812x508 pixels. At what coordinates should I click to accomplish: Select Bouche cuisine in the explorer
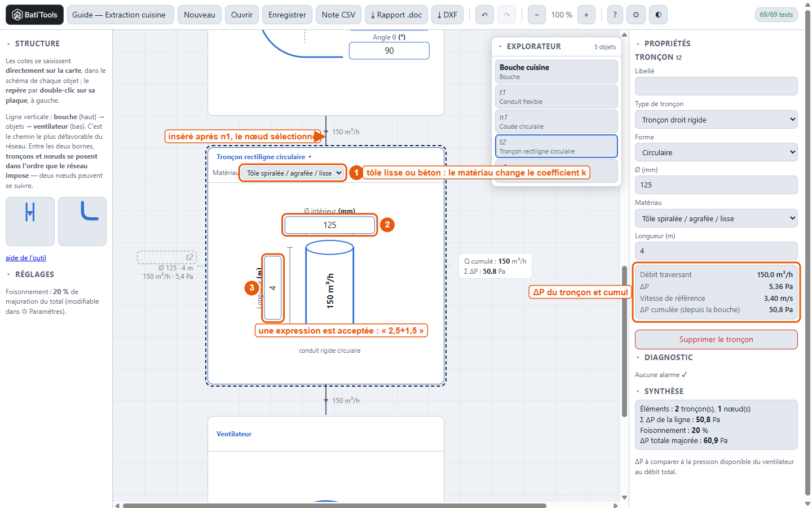[x=557, y=72]
